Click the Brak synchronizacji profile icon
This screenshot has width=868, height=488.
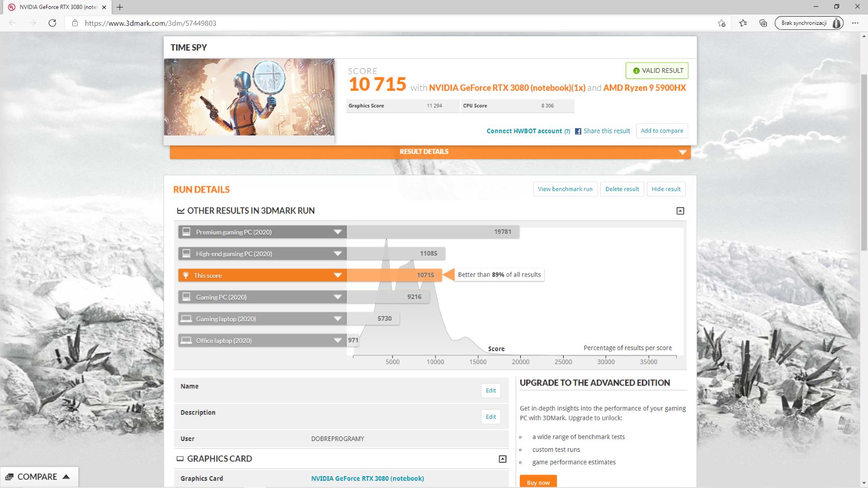[808, 23]
